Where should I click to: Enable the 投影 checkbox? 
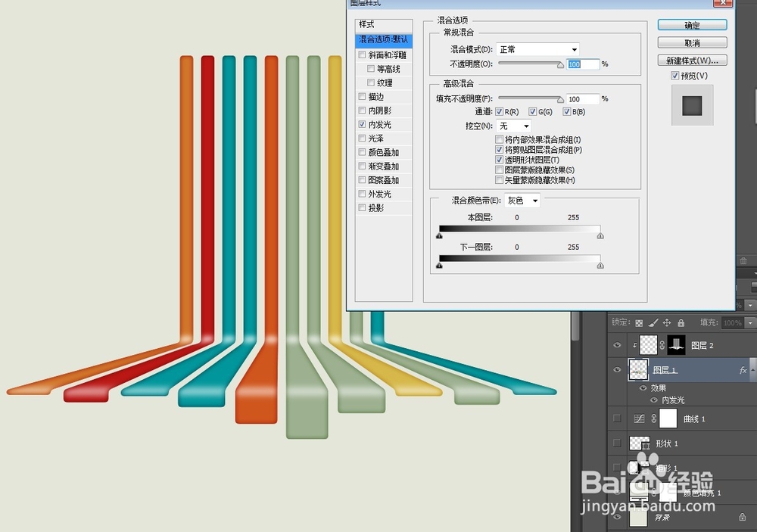(362, 207)
